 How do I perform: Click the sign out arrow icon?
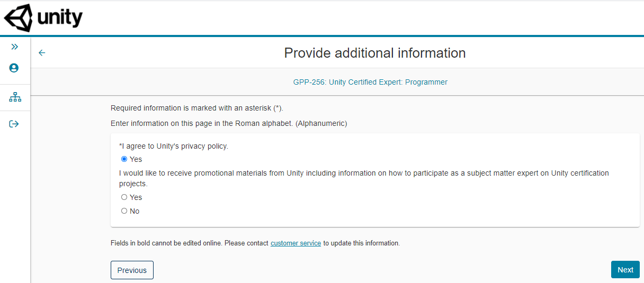pos(14,124)
